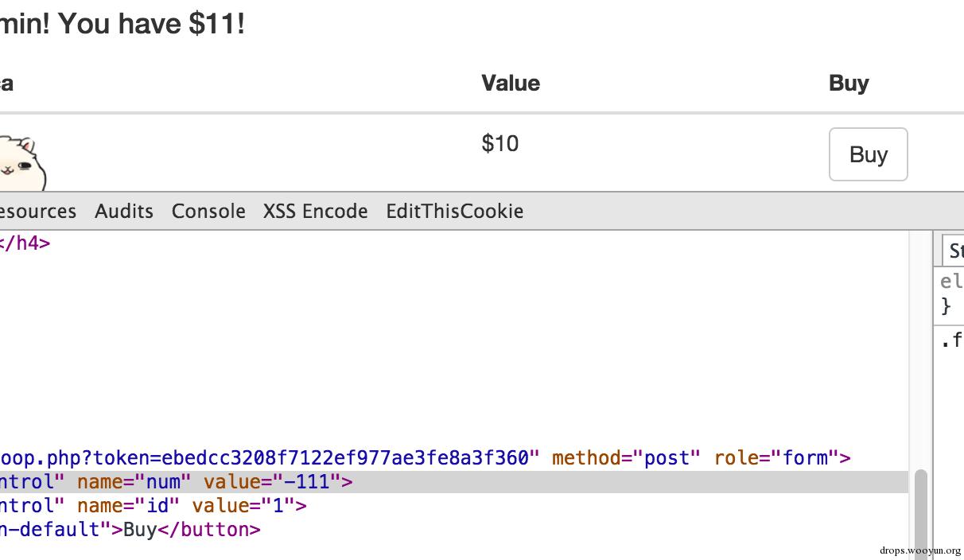Switch to the Console tab
964x560 pixels.
(x=208, y=212)
